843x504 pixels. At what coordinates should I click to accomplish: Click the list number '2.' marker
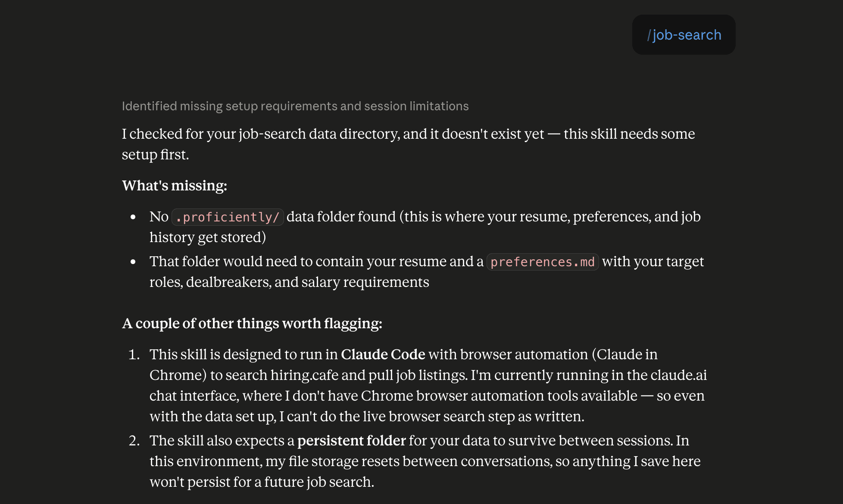(x=134, y=441)
